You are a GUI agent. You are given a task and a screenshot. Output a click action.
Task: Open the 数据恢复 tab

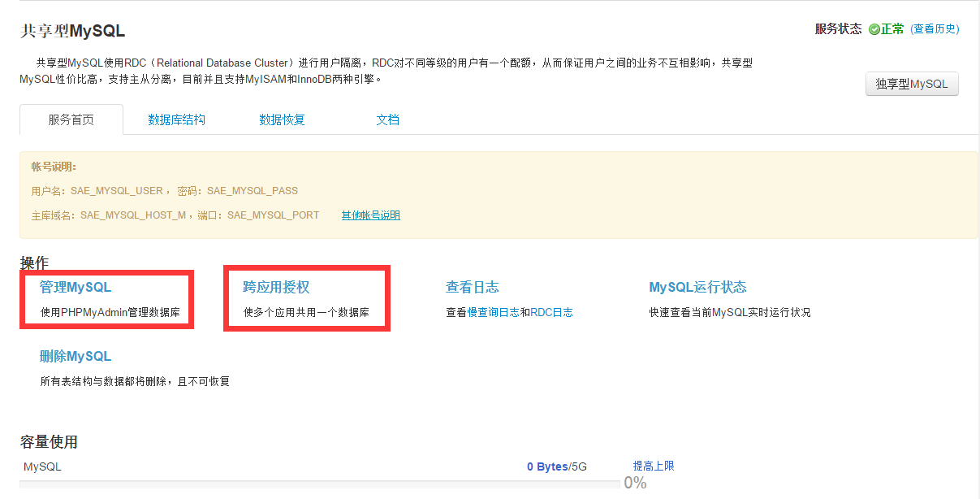pos(282,119)
